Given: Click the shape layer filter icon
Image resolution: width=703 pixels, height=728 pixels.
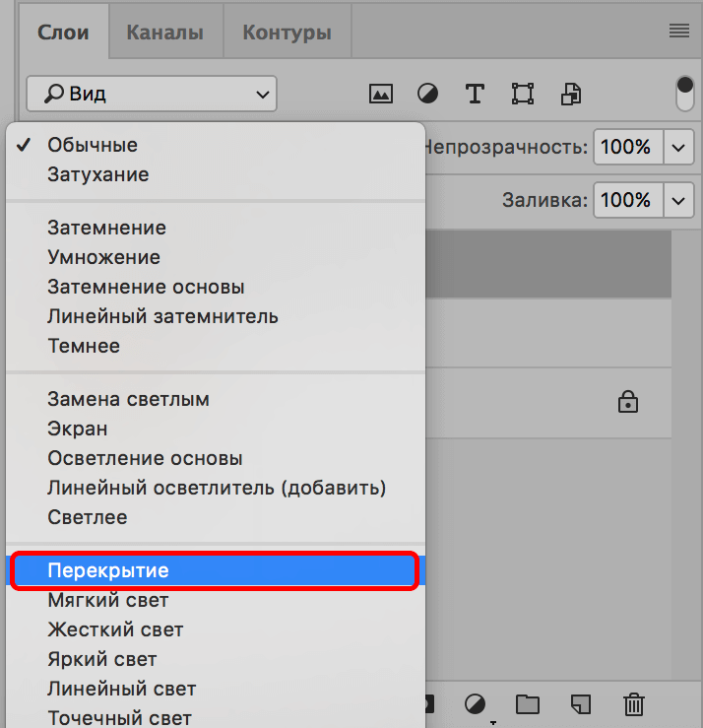Looking at the screenshot, I should [x=522, y=94].
